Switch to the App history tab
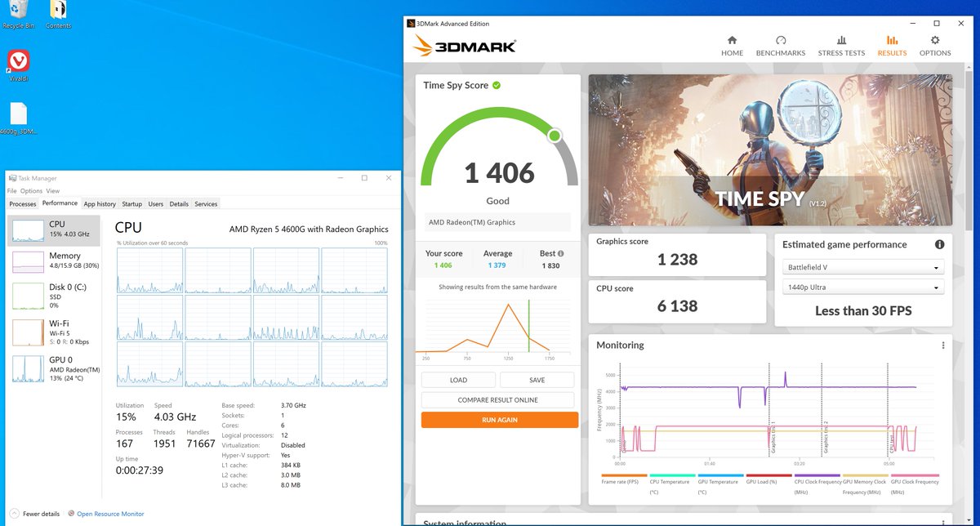This screenshot has height=526, width=980. click(100, 204)
